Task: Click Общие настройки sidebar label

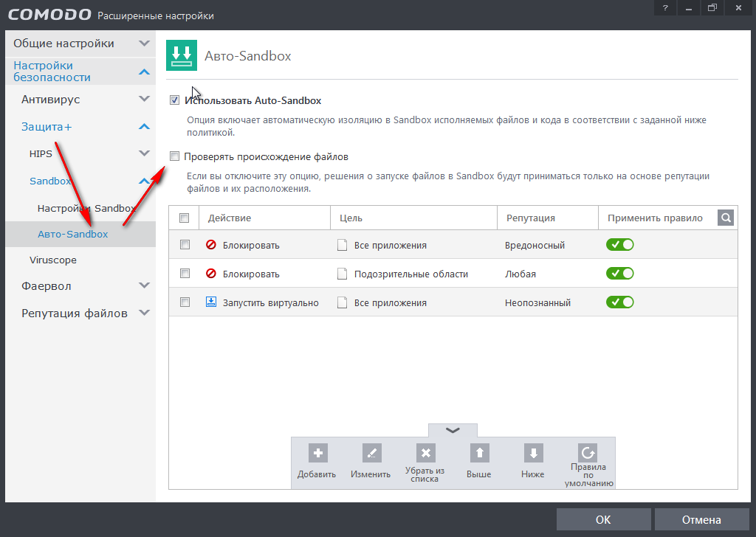Action: pos(63,44)
